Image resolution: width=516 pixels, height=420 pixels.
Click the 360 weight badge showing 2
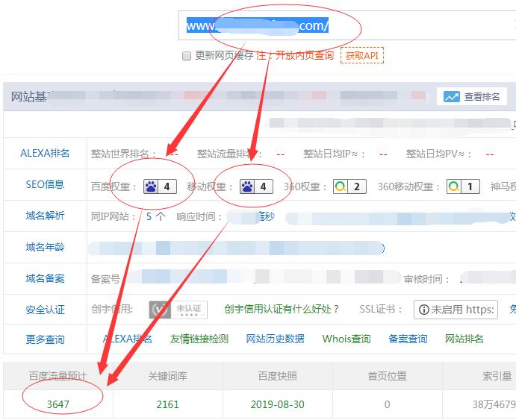pos(349,186)
